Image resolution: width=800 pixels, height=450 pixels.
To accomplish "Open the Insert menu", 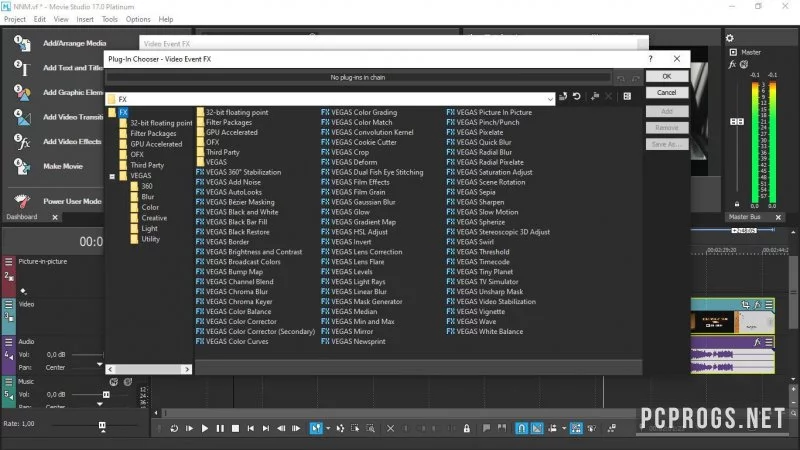I will [x=85, y=19].
